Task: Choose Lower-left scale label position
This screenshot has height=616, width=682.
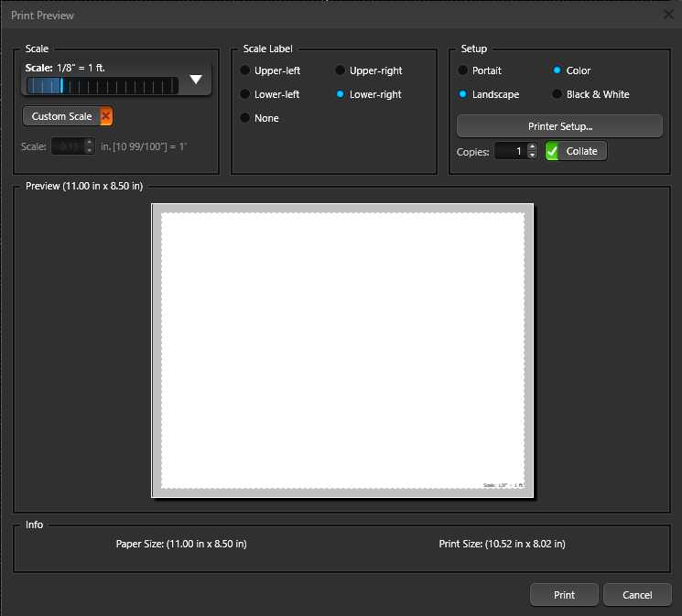Action: (x=245, y=94)
